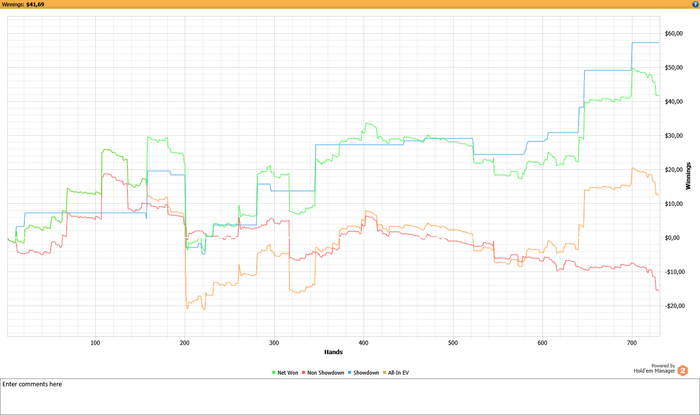Click the Hands x-axis title
700x415 pixels.
point(335,352)
